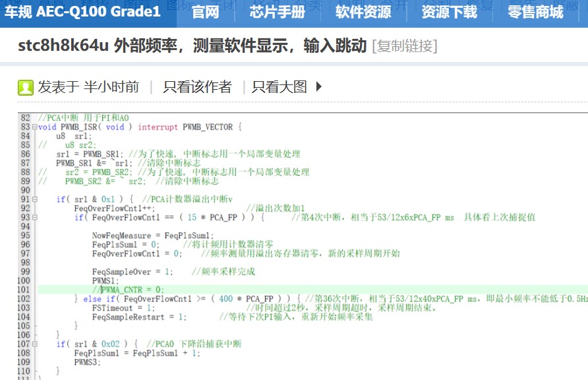
Task: Click the line FeqOverFlowCnt1++;
Action: 115,208
